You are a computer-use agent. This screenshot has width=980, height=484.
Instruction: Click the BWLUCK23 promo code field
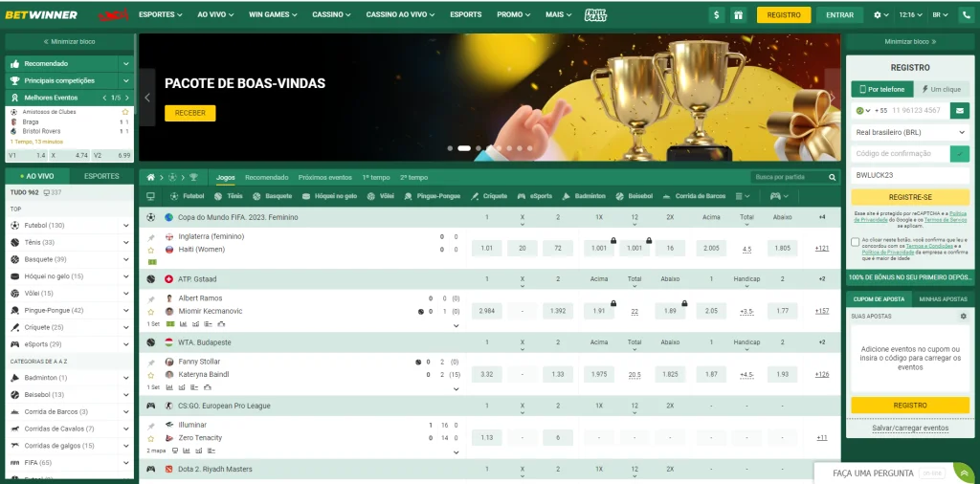(910, 175)
